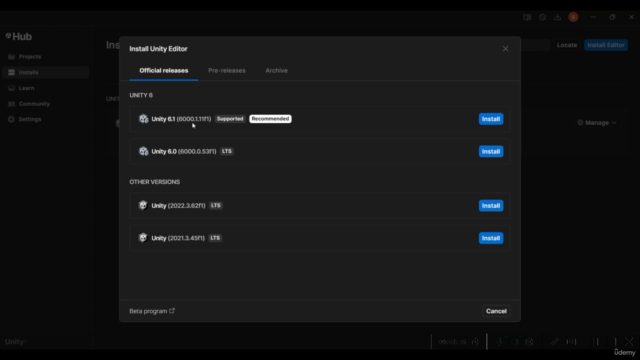Click the Unity 6.0 version name text
Image resolution: width=640 pixels, height=360 pixels.
point(184,151)
